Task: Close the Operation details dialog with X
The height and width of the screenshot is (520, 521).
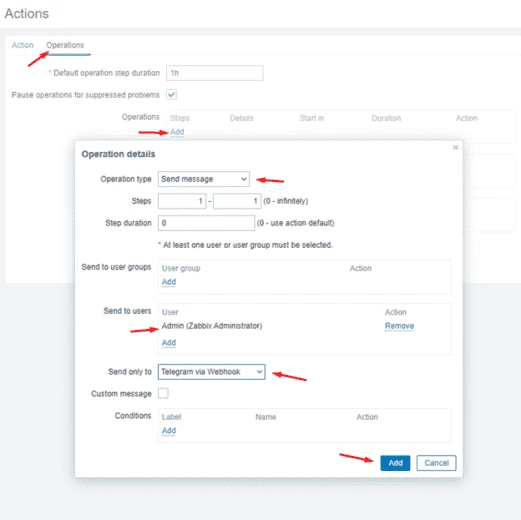Action: pyautogui.click(x=455, y=147)
